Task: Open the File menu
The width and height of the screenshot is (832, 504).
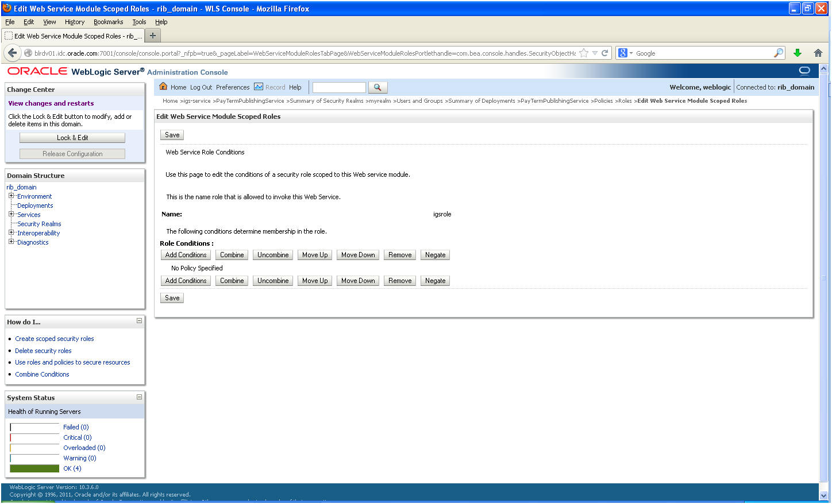Action: [x=10, y=22]
